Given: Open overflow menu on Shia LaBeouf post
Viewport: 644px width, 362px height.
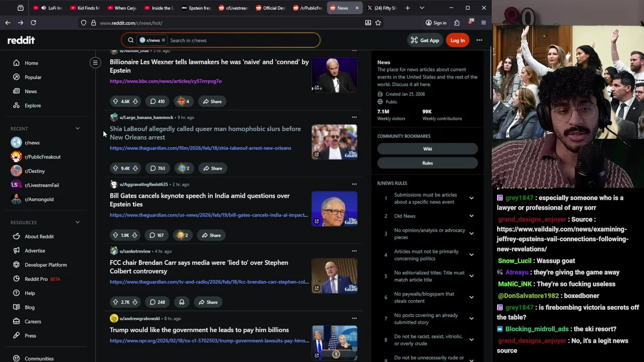Looking at the screenshot, I should (354, 117).
